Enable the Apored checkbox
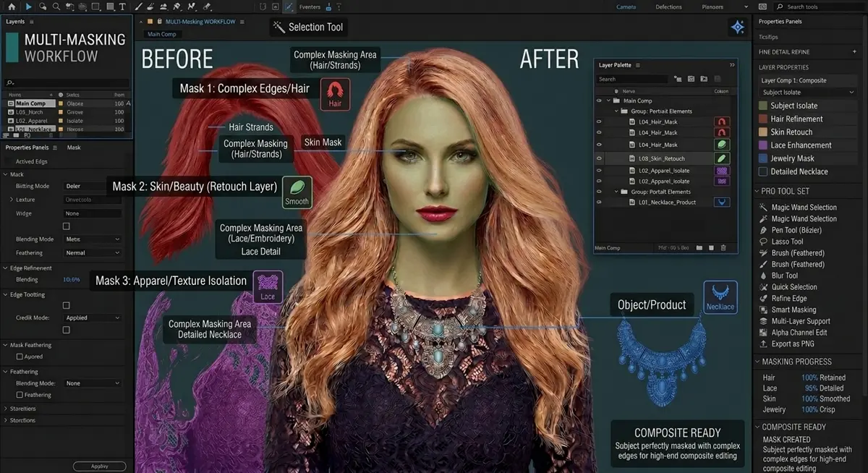Viewport: 868px width, 473px height. point(20,357)
